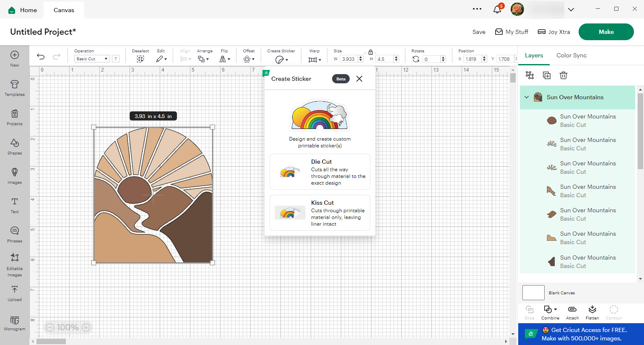This screenshot has height=345, width=644.
Task: Flatten the selected layers
Action: [592, 312]
